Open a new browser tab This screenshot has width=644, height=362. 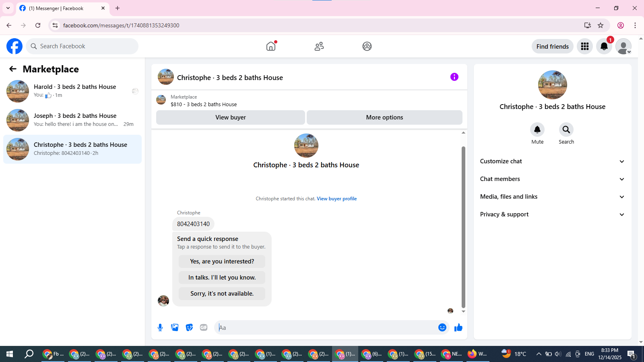[x=118, y=8]
